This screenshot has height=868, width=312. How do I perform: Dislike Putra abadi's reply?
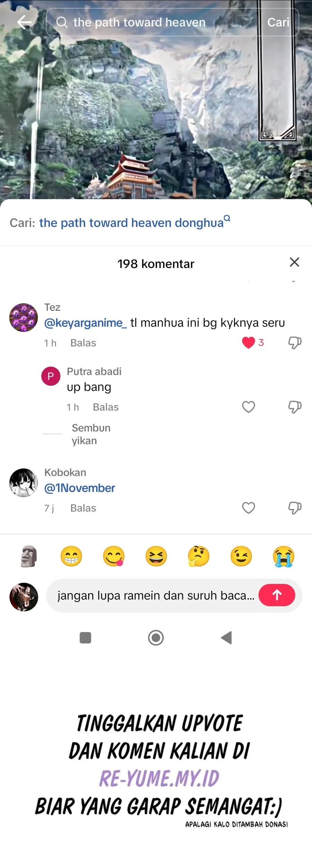click(x=295, y=407)
